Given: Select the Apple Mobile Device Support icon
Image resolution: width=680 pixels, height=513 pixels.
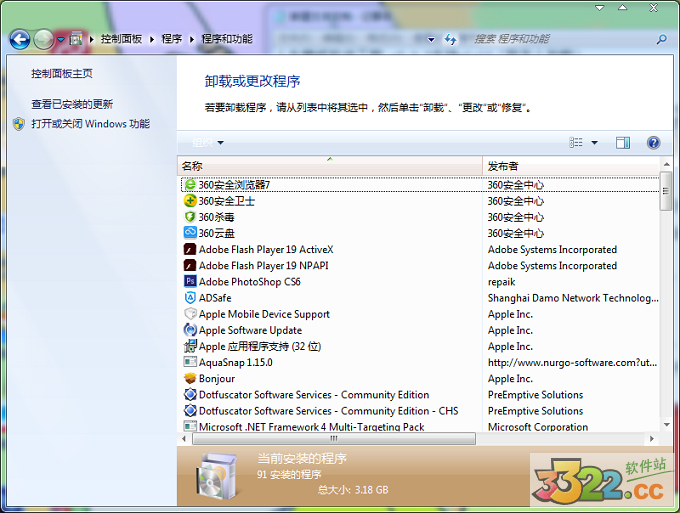Looking at the screenshot, I should click(x=190, y=314).
